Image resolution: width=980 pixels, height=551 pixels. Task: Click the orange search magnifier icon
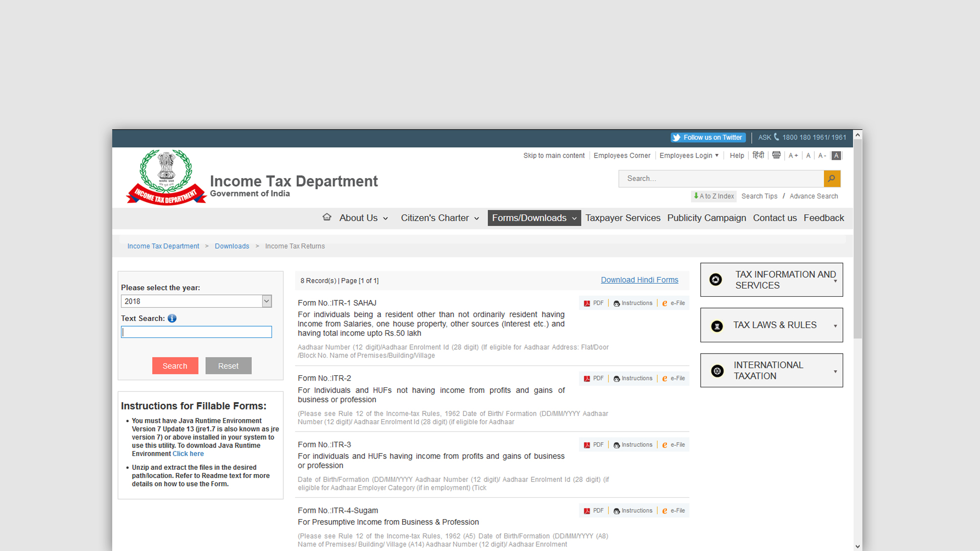point(832,179)
